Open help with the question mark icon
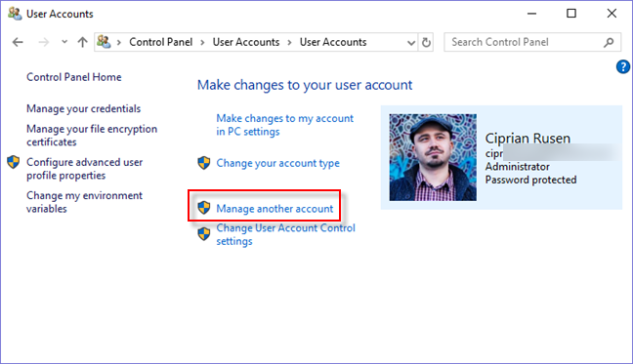633x364 pixels. [x=622, y=67]
